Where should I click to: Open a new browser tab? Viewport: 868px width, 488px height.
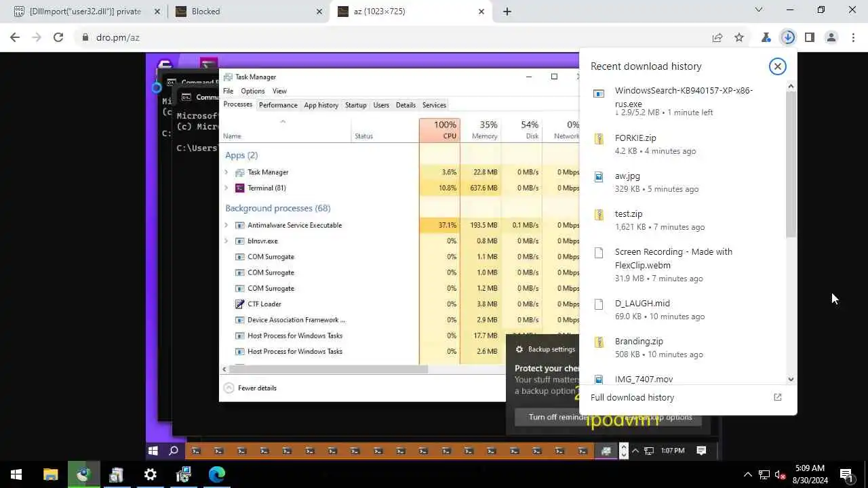(507, 12)
